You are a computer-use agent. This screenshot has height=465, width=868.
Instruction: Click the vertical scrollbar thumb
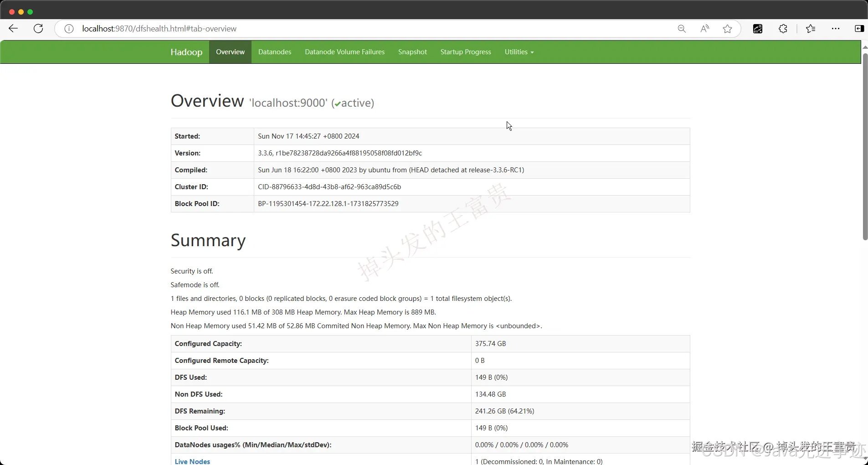pyautogui.click(x=865, y=146)
